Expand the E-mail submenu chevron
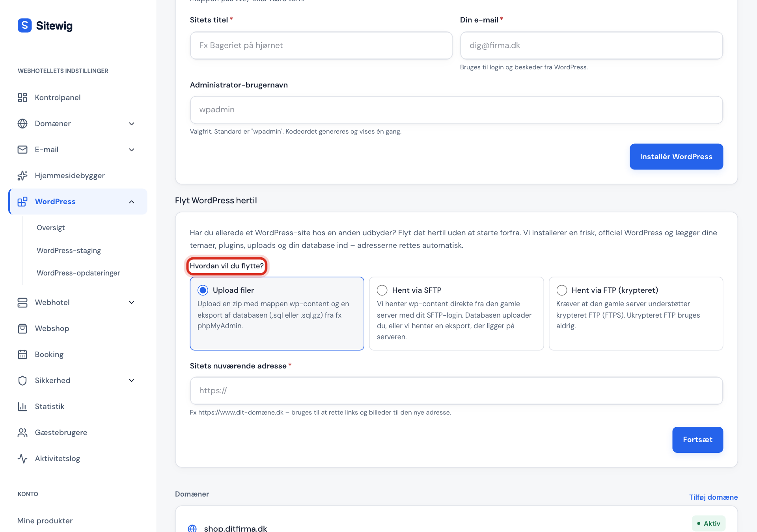The image size is (757, 532). (x=132, y=149)
